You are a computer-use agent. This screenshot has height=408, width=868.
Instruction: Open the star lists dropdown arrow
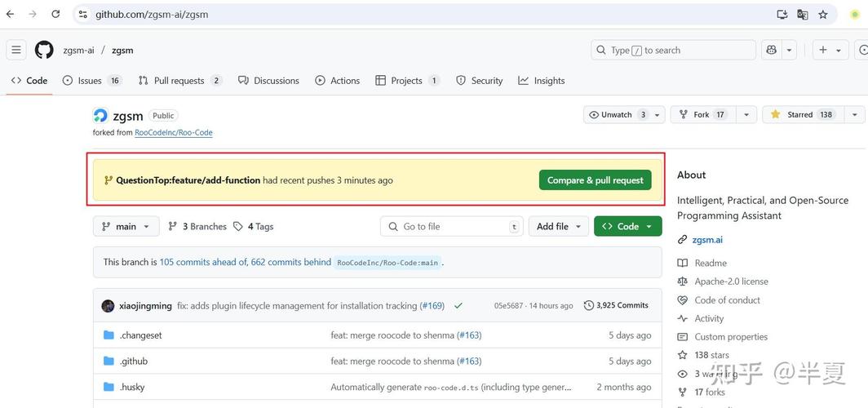point(855,114)
